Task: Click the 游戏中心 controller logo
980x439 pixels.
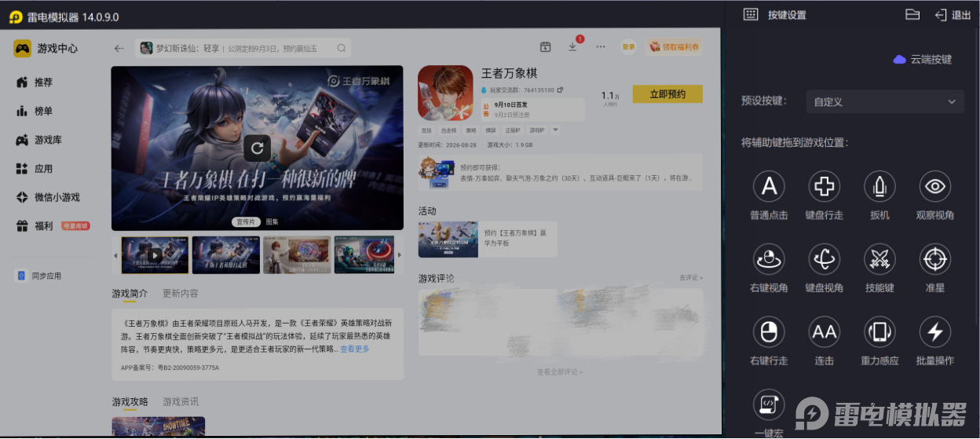Action: 22,49
